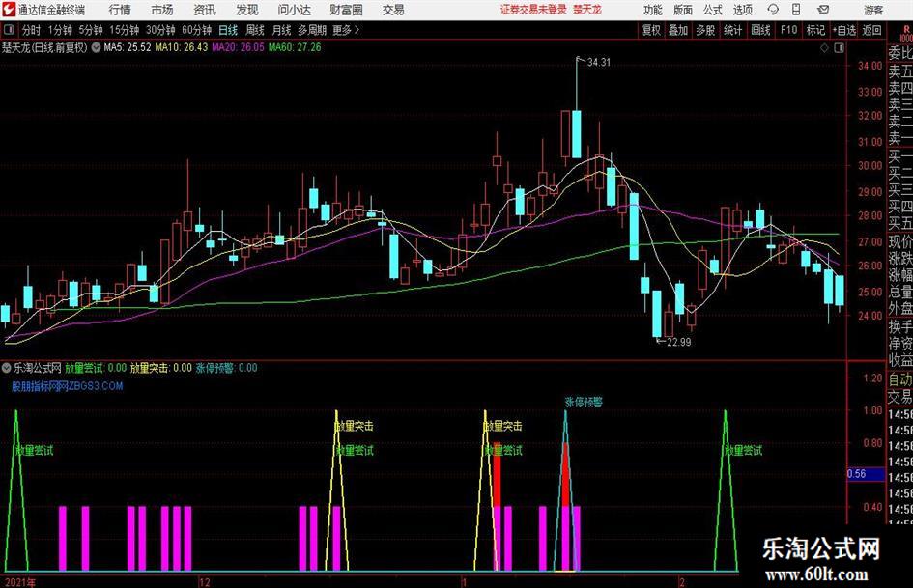The height and width of the screenshot is (588, 913).
Task: Click the Tongdaxin red logo icon
Action: [10, 10]
